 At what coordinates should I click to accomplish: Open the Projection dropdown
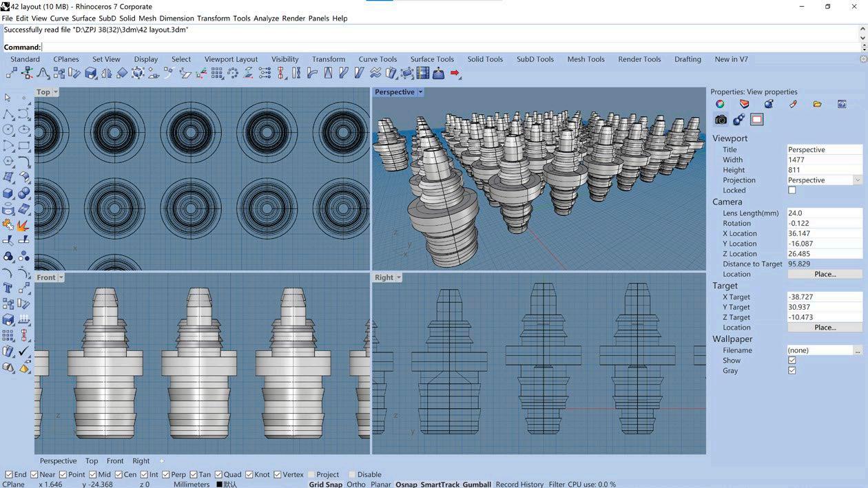pyautogui.click(x=857, y=180)
